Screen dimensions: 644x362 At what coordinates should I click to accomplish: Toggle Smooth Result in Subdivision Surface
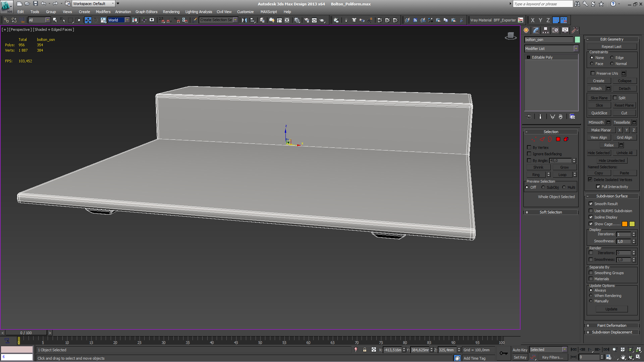[592, 203]
